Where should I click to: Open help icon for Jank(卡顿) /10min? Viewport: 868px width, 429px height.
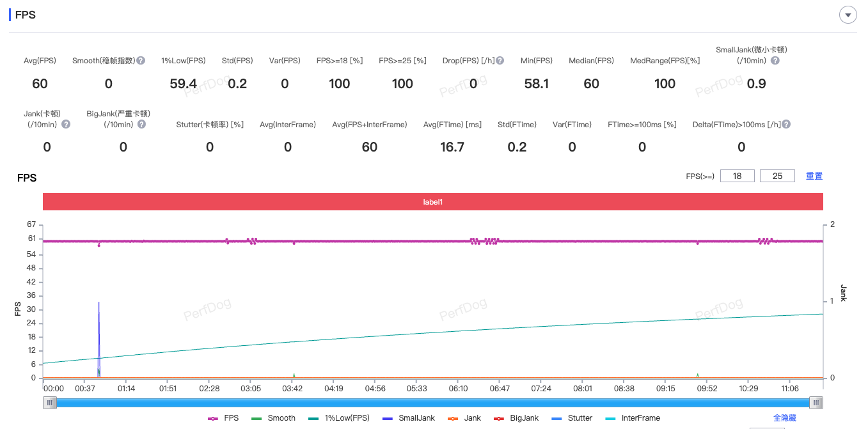66,125
